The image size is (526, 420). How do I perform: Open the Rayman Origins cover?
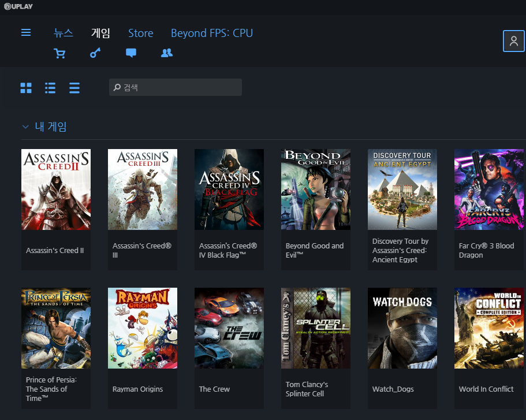[143, 328]
